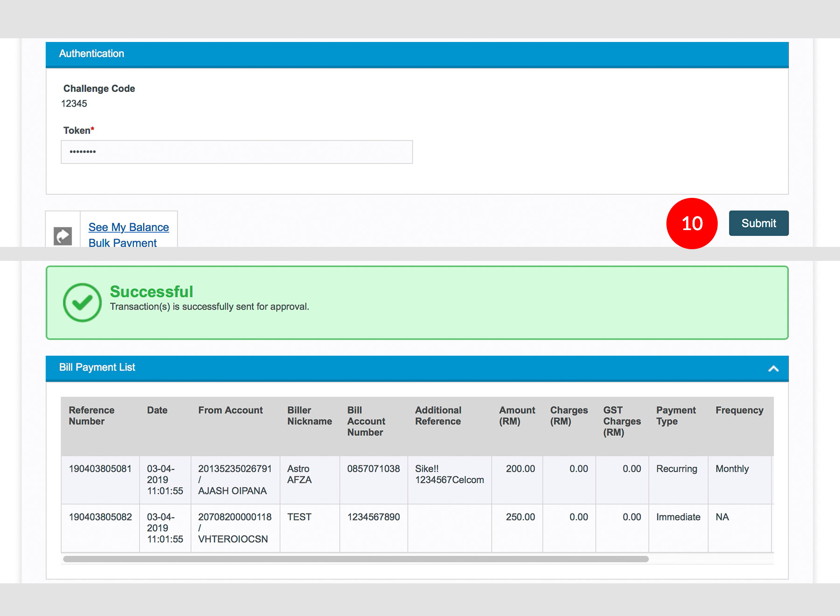This screenshot has height=616, width=840.
Task: Focus the Token input field
Action: [237, 152]
